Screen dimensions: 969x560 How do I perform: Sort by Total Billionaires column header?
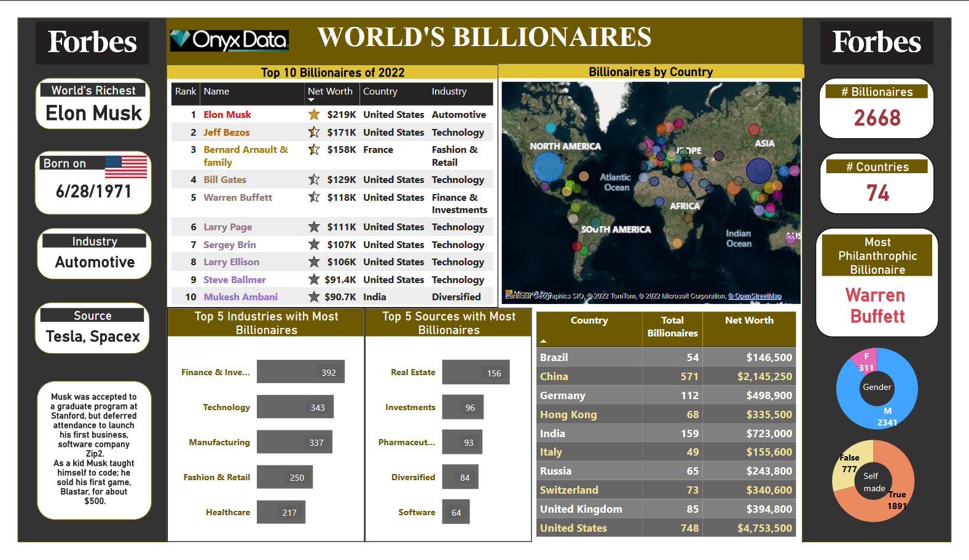[x=672, y=327]
